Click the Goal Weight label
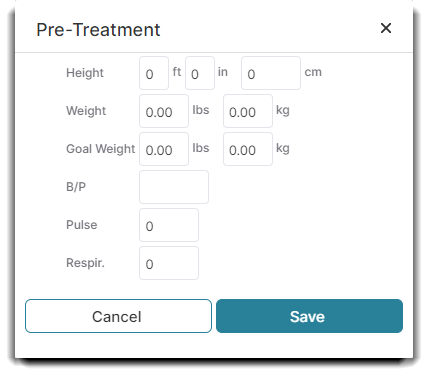This screenshot has width=428, height=388. (101, 149)
